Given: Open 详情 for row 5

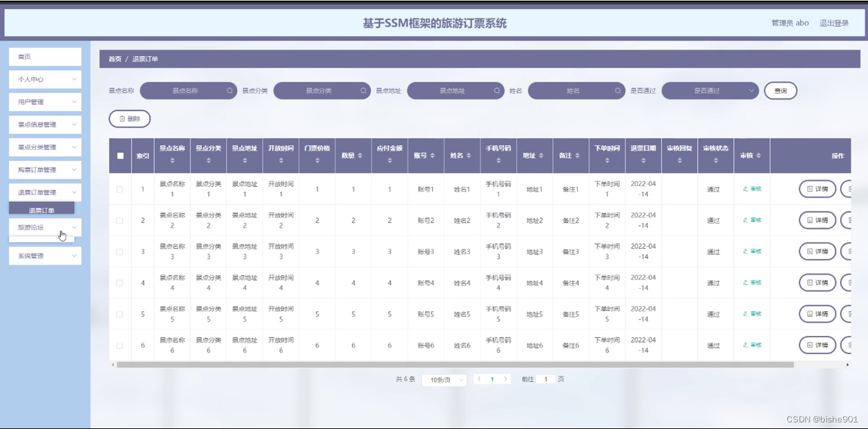Looking at the screenshot, I should click(x=818, y=314).
